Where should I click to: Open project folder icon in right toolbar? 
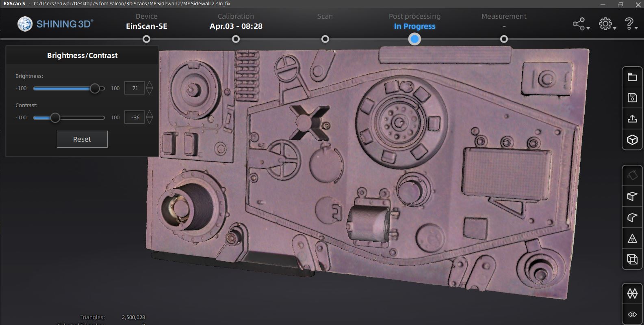tap(632, 77)
